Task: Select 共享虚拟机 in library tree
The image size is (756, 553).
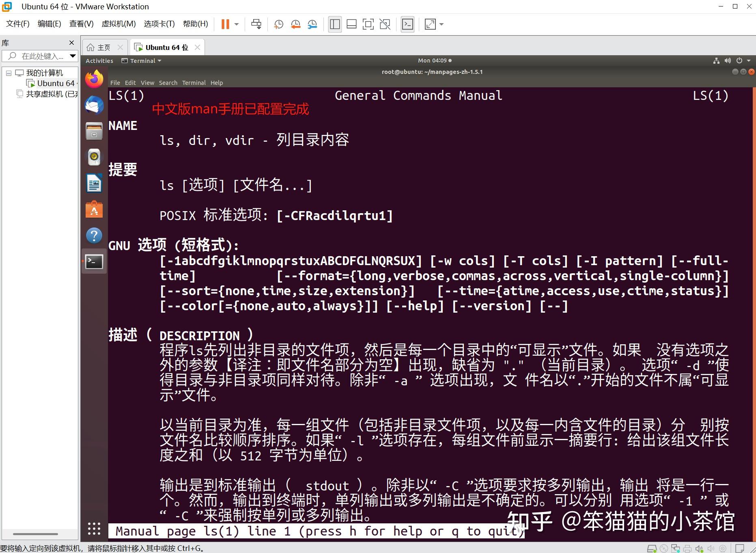Action: (x=47, y=94)
